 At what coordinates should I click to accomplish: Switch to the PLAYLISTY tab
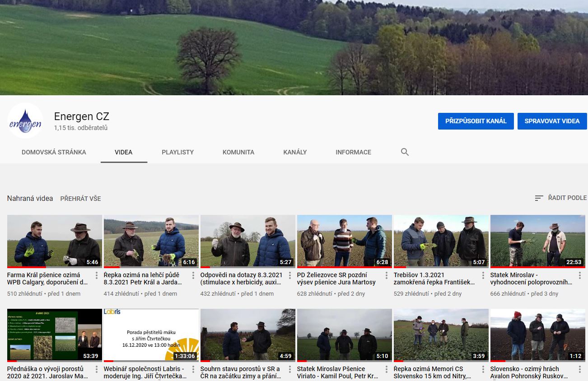coord(177,152)
